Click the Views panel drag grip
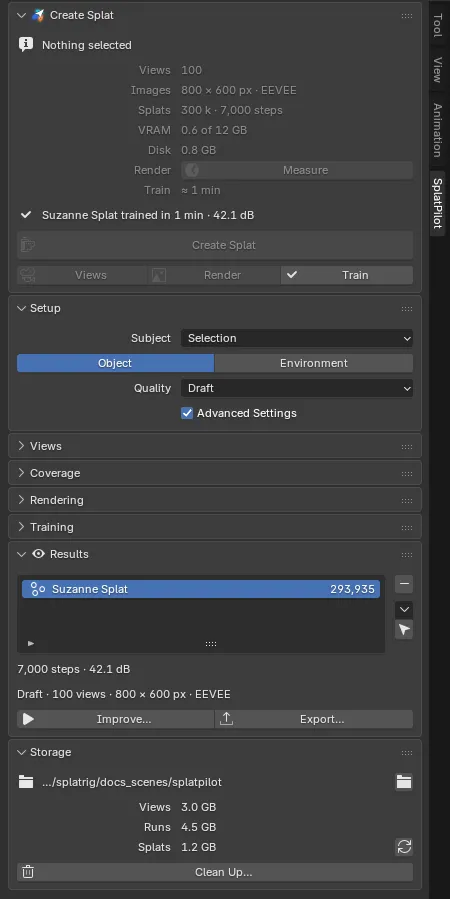Screen dimensions: 450x899 tap(407, 446)
